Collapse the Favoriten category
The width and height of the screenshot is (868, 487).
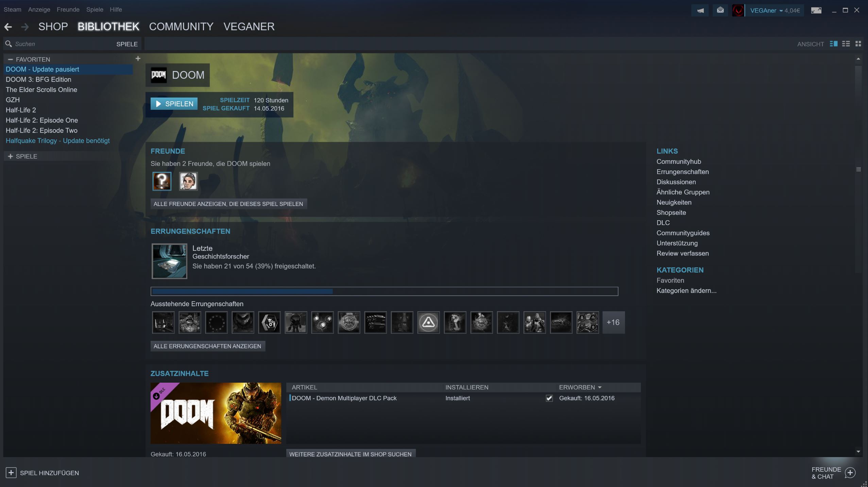pyautogui.click(x=11, y=59)
